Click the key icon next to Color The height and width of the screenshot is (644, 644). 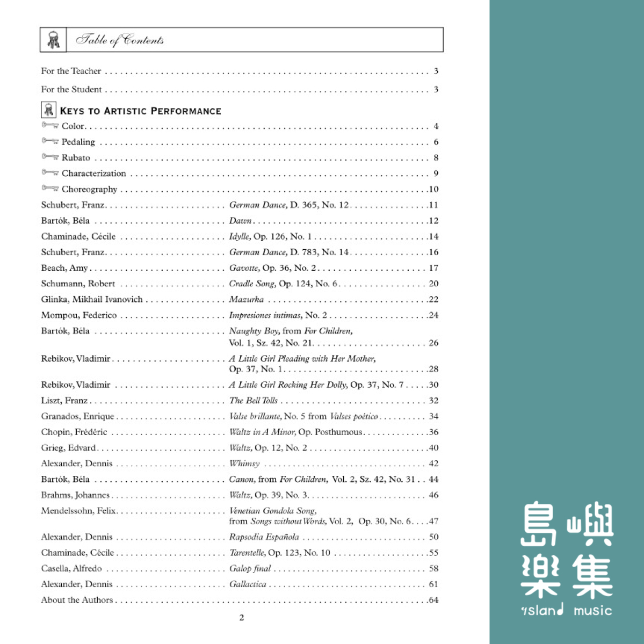point(50,126)
